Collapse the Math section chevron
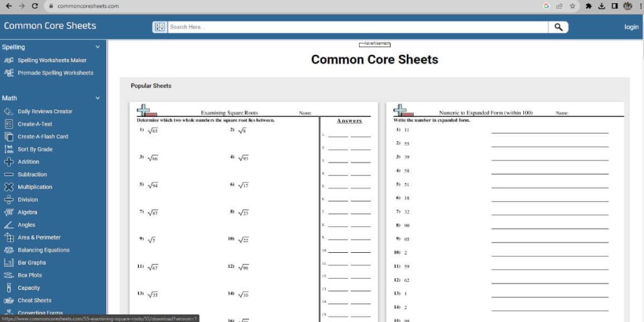 click(x=97, y=98)
